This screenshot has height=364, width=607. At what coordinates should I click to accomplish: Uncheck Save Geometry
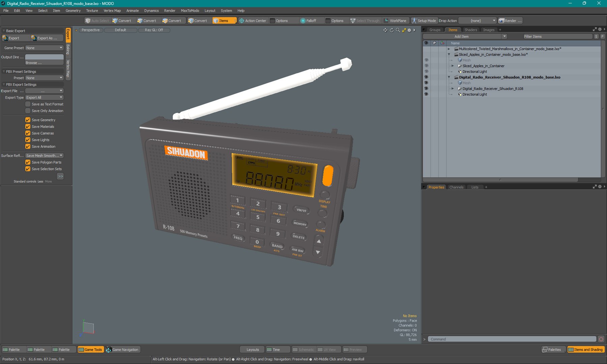(x=28, y=120)
